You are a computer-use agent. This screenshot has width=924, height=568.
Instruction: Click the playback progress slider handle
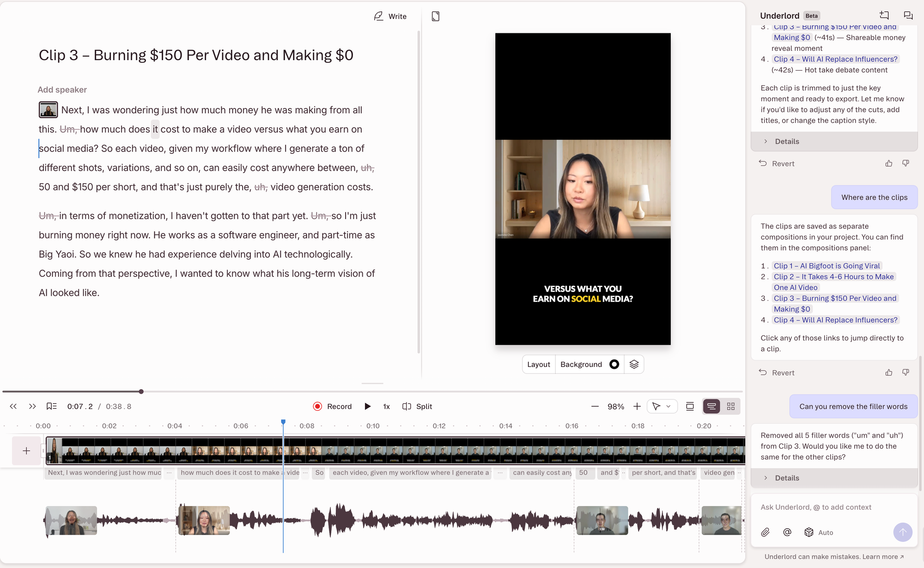click(141, 391)
